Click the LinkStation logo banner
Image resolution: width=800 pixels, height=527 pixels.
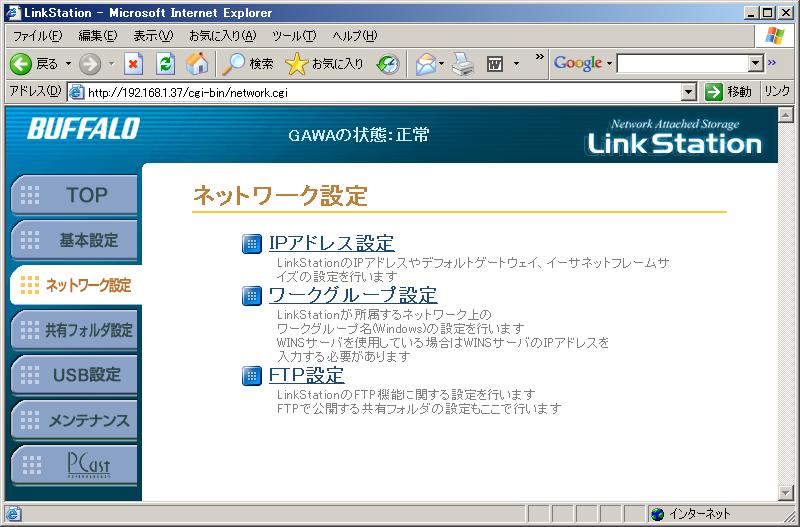[674, 137]
